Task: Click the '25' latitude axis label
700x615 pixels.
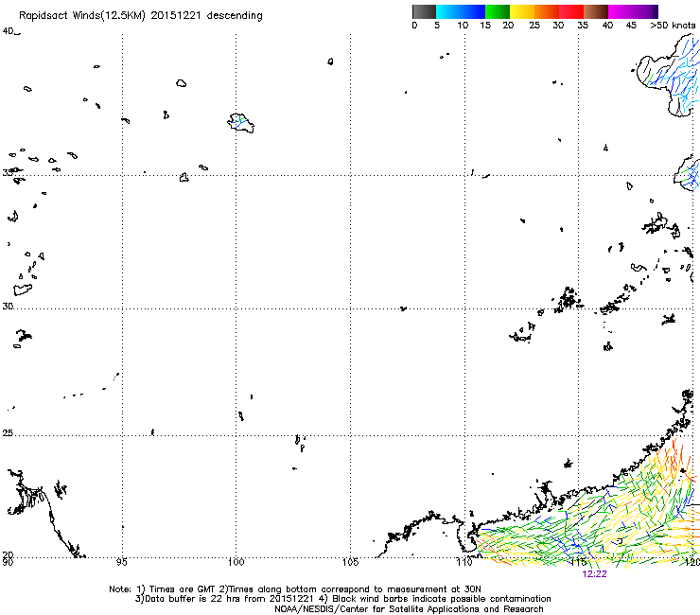Action: 8,432
